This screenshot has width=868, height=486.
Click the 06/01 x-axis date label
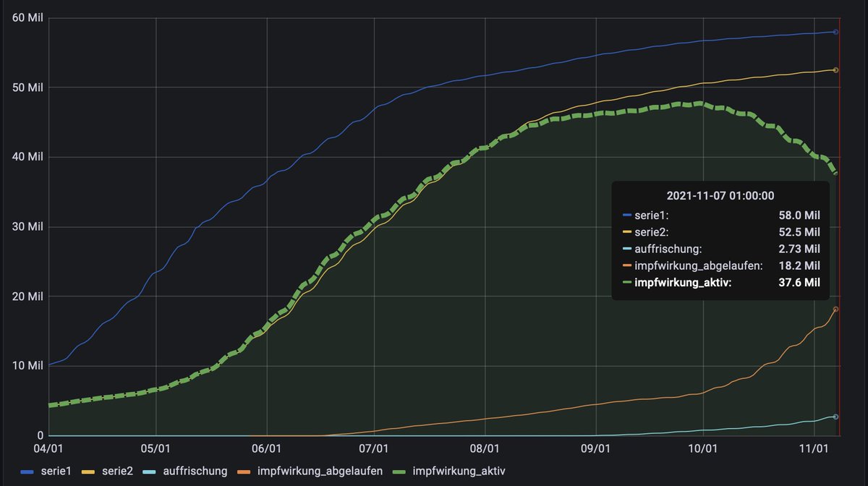[267, 448]
